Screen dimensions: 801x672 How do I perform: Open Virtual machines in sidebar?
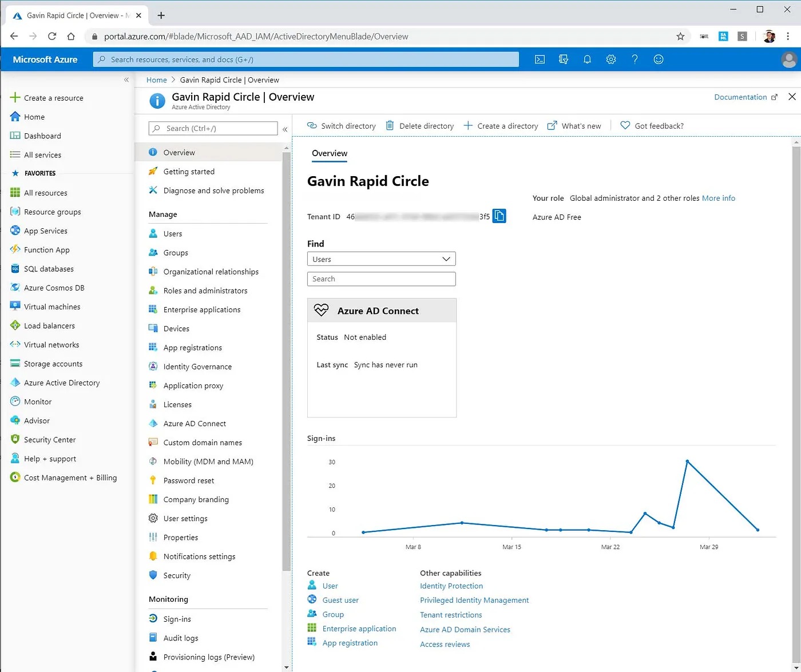click(x=45, y=307)
